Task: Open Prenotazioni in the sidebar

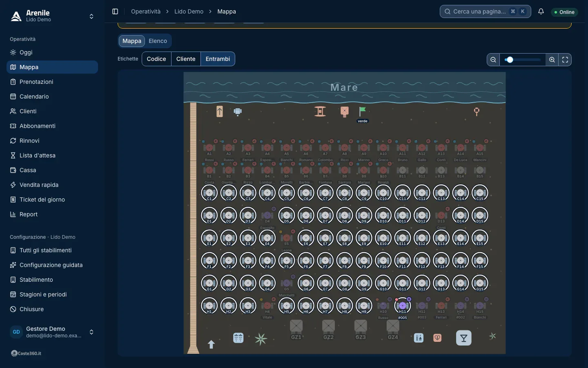Action: (x=52, y=82)
